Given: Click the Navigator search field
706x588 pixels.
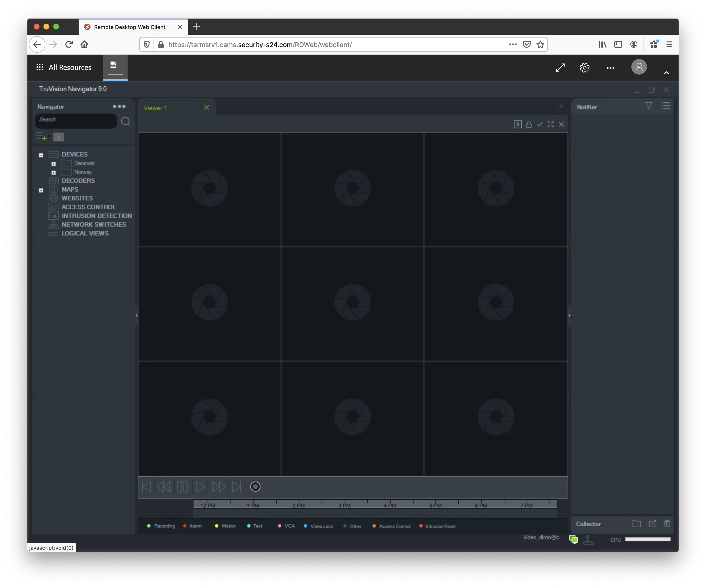Looking at the screenshot, I should [x=76, y=120].
